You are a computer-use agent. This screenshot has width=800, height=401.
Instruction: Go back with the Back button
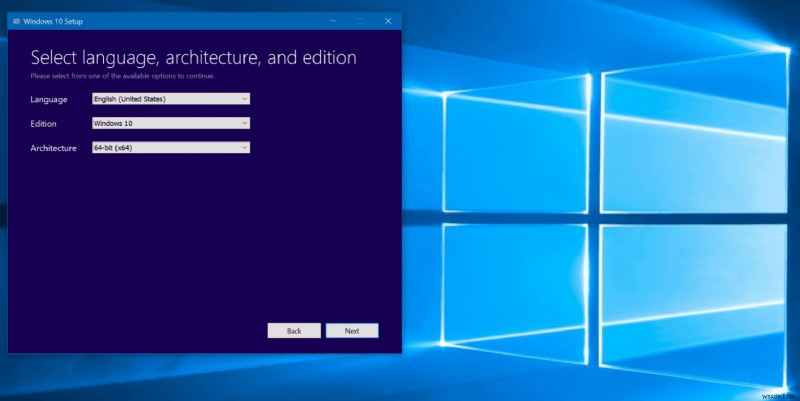294,331
